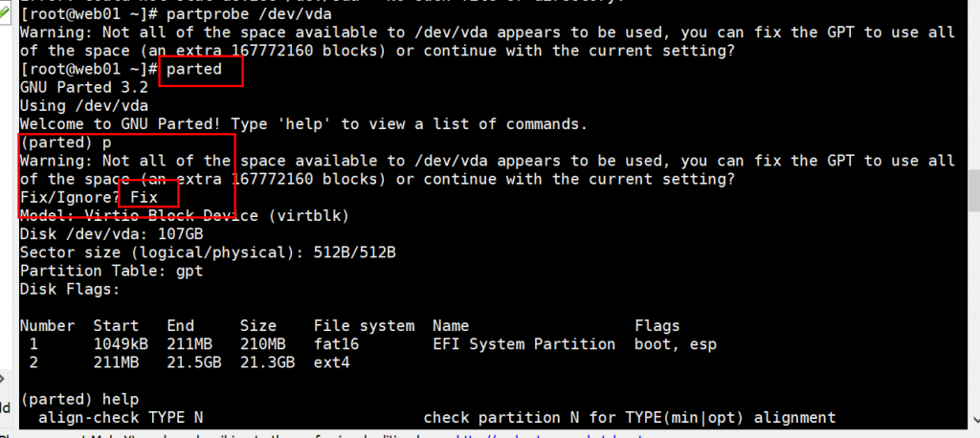Click the "Fix/Ignore?" prompt text
Screen dimensions: 980x438
point(70,197)
